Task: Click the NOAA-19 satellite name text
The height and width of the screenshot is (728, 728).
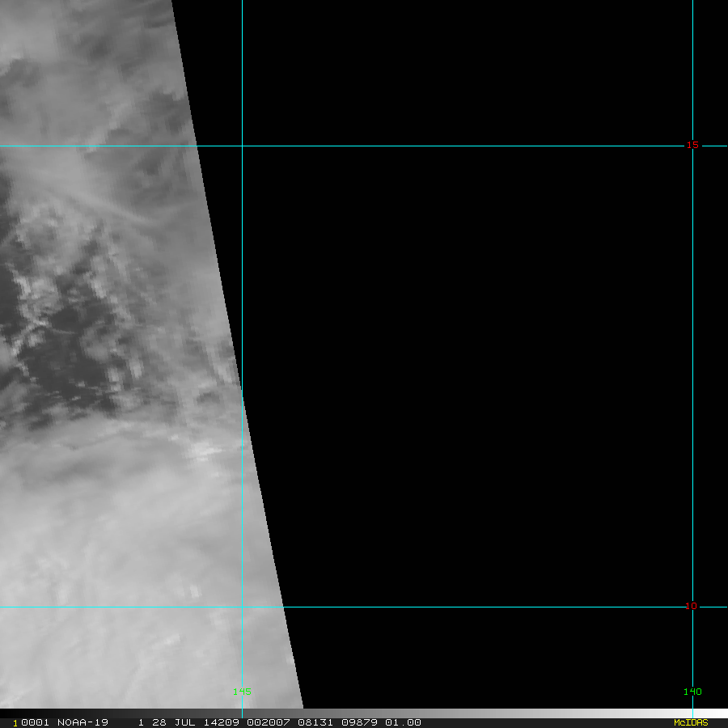Action: pyautogui.click(x=82, y=722)
